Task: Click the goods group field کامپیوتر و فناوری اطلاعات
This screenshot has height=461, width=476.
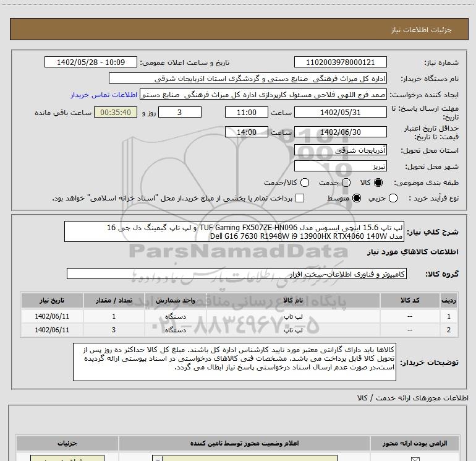Action: [237, 274]
